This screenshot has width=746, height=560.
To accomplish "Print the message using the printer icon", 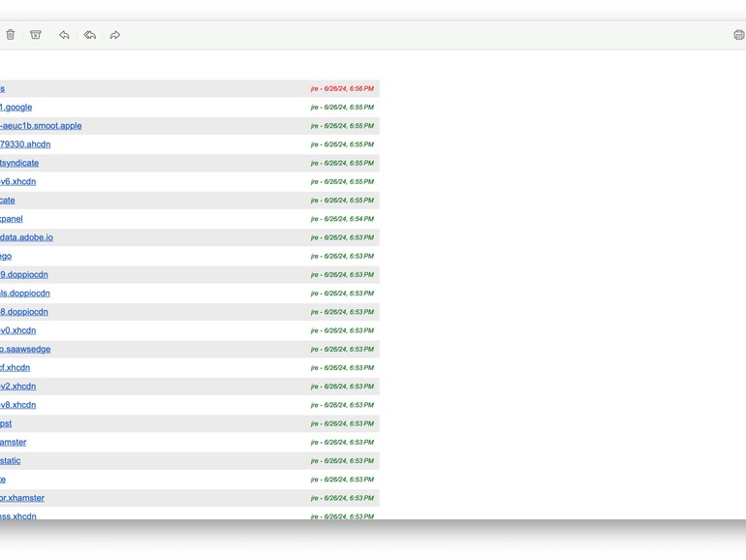I will (739, 35).
